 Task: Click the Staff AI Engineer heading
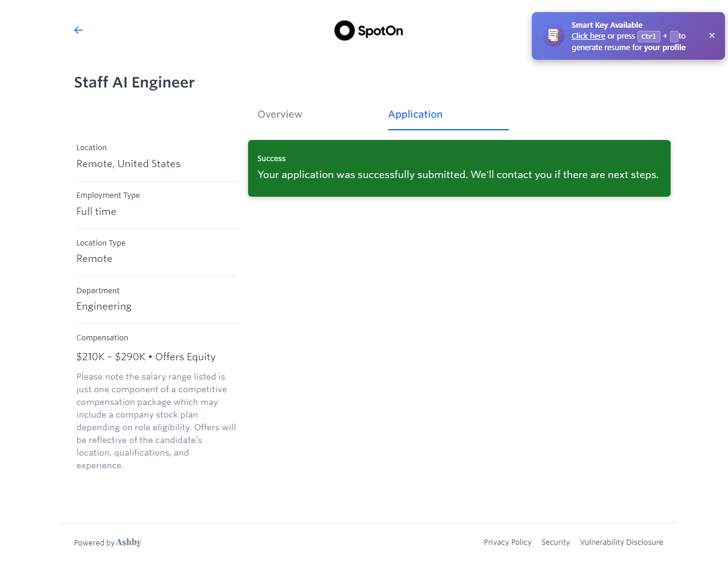[134, 83]
